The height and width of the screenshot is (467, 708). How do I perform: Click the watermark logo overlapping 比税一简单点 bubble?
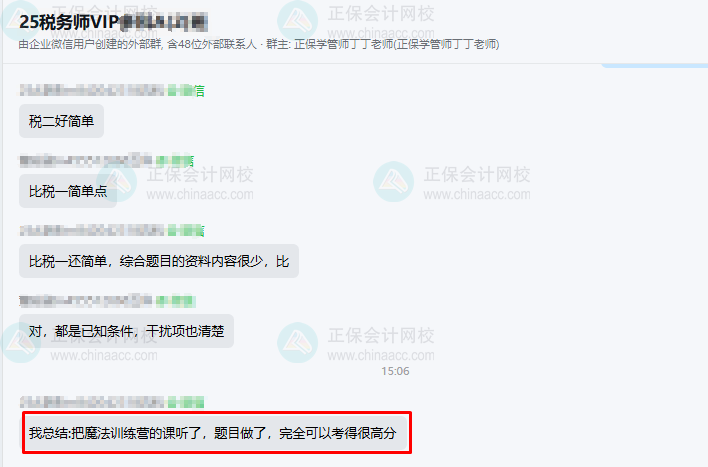pos(116,182)
